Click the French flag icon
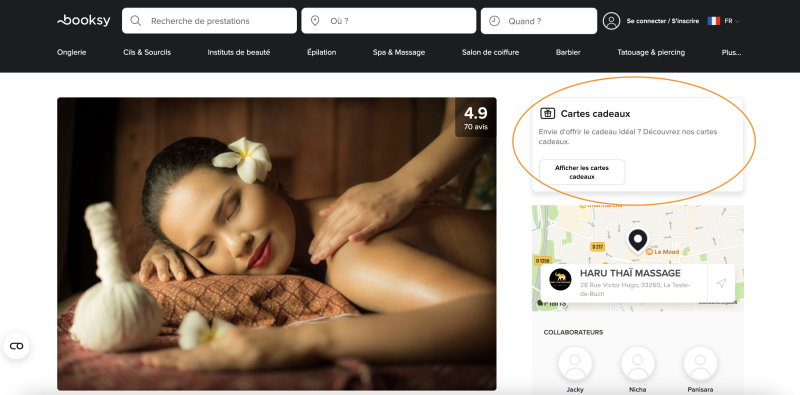This screenshot has height=395, width=800. (713, 21)
